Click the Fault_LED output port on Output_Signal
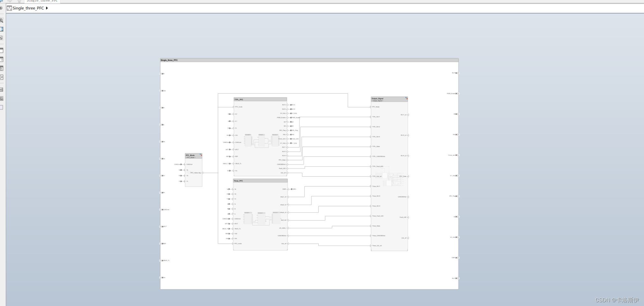Screen dimensions: 644x306 tap(408, 217)
